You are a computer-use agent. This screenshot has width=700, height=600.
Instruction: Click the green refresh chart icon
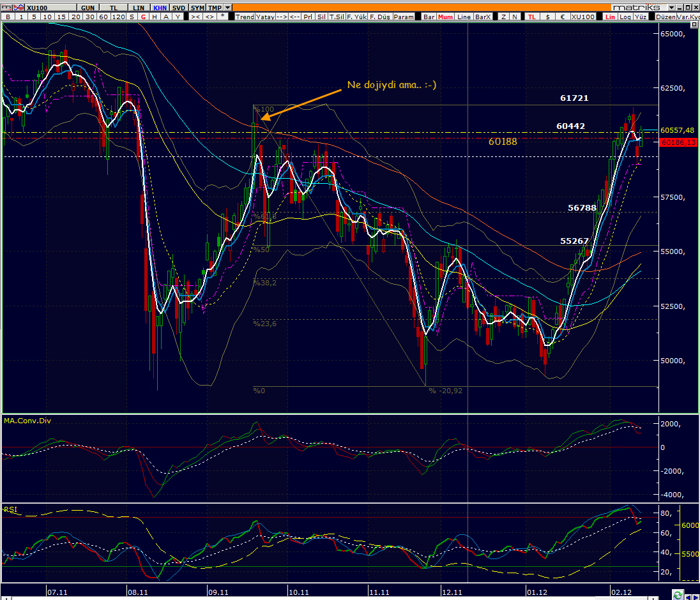pyautogui.click(x=678, y=595)
